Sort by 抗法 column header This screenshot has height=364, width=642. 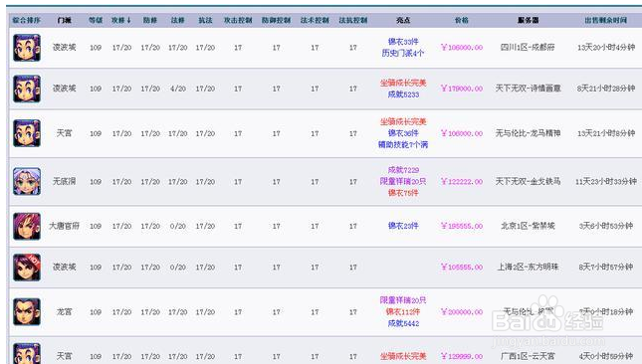(x=205, y=20)
